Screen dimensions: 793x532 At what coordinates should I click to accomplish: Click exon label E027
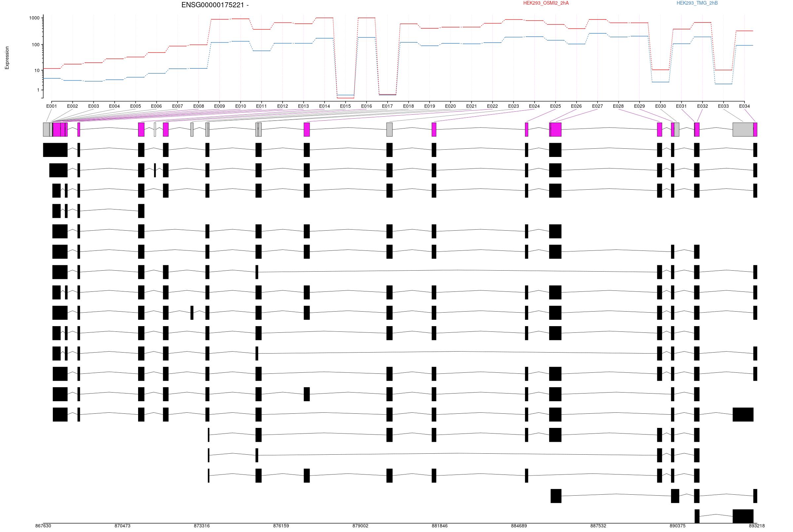(597, 106)
